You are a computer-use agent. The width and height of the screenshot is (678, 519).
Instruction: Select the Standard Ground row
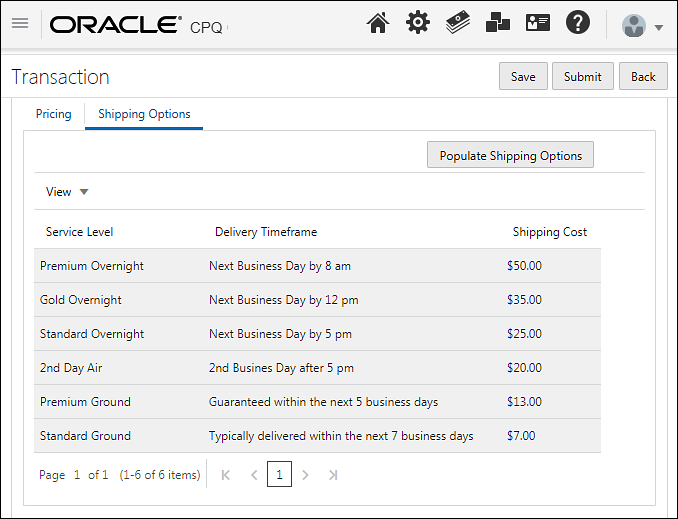pos(317,436)
